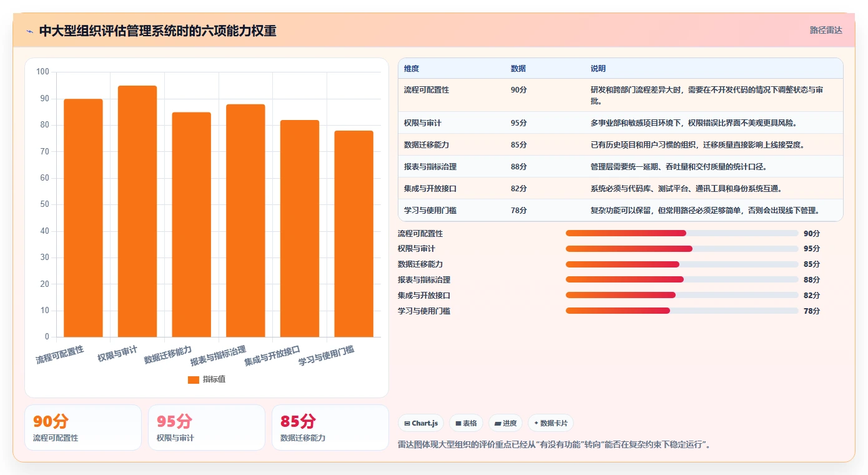The height and width of the screenshot is (475, 868).
Task: Click the 权限与审计 table row name
Action: click(x=423, y=123)
